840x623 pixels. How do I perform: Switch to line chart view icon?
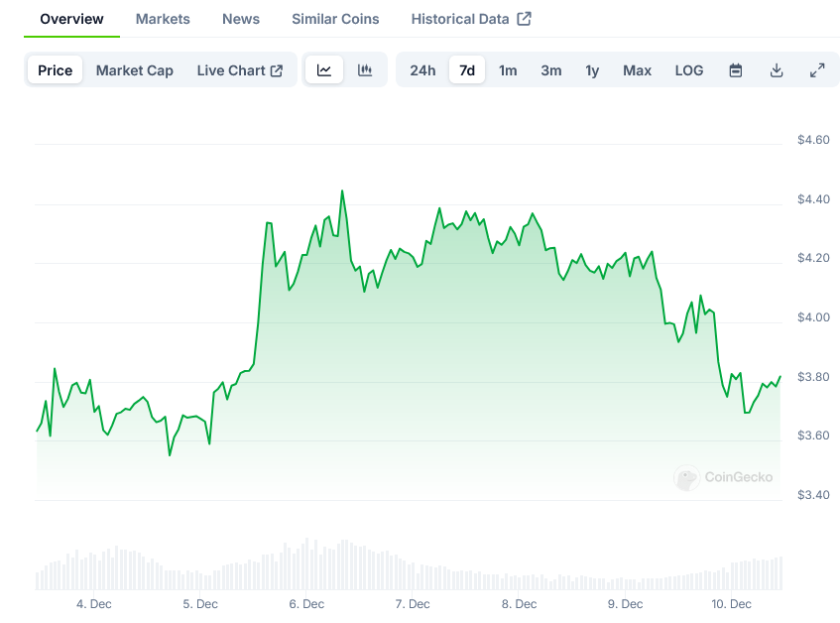coord(324,70)
